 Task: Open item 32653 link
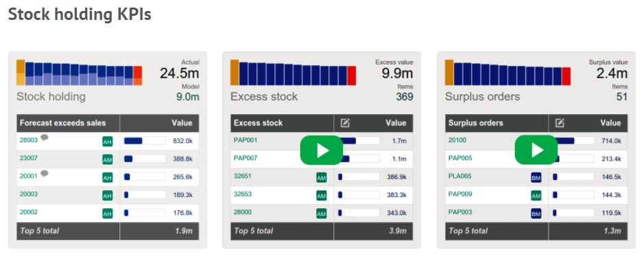pyautogui.click(x=243, y=194)
